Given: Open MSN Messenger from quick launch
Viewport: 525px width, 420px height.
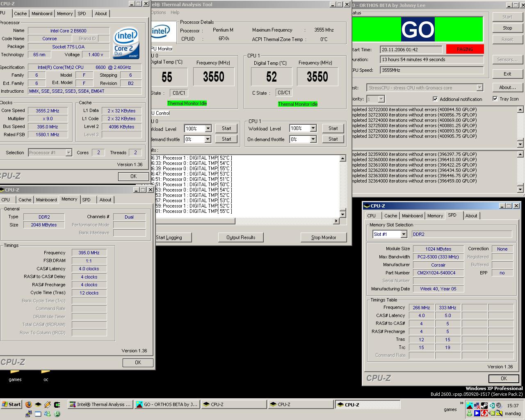Looking at the screenshot, I should tap(48, 414).
